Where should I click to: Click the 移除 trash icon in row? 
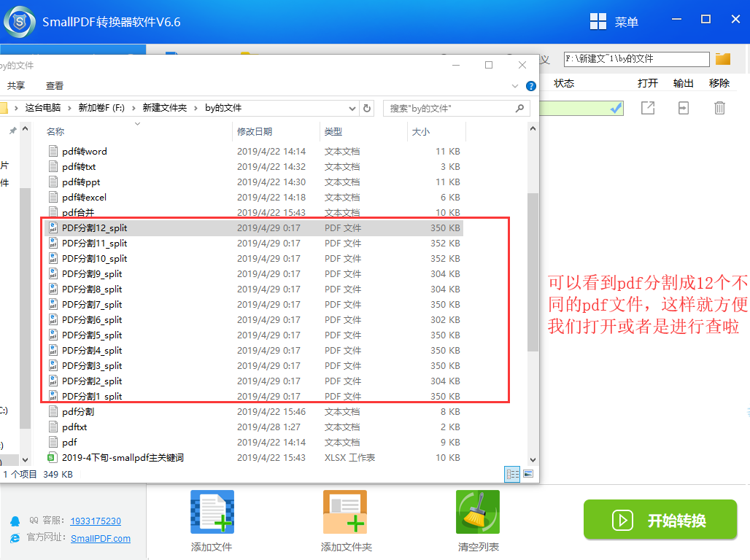coord(719,108)
